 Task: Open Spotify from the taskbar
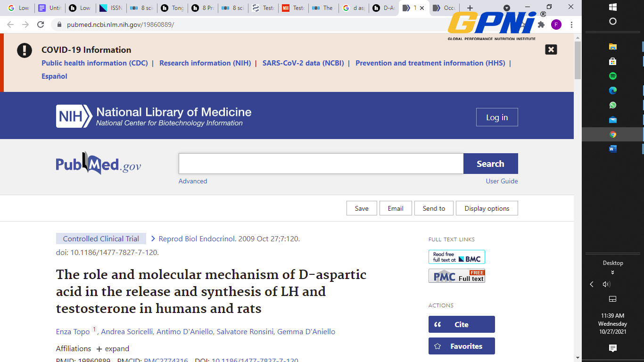612,76
